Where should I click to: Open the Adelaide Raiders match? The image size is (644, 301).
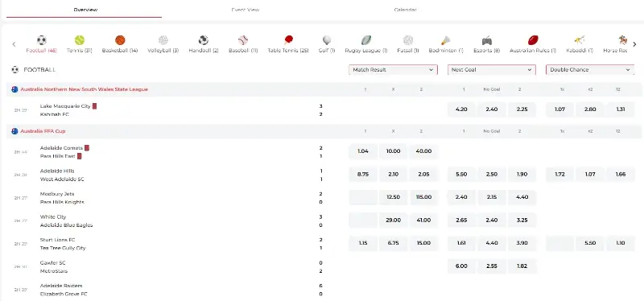(61, 286)
